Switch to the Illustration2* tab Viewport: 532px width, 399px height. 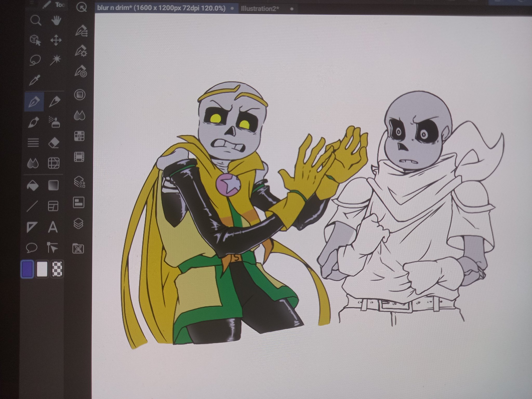[260, 9]
